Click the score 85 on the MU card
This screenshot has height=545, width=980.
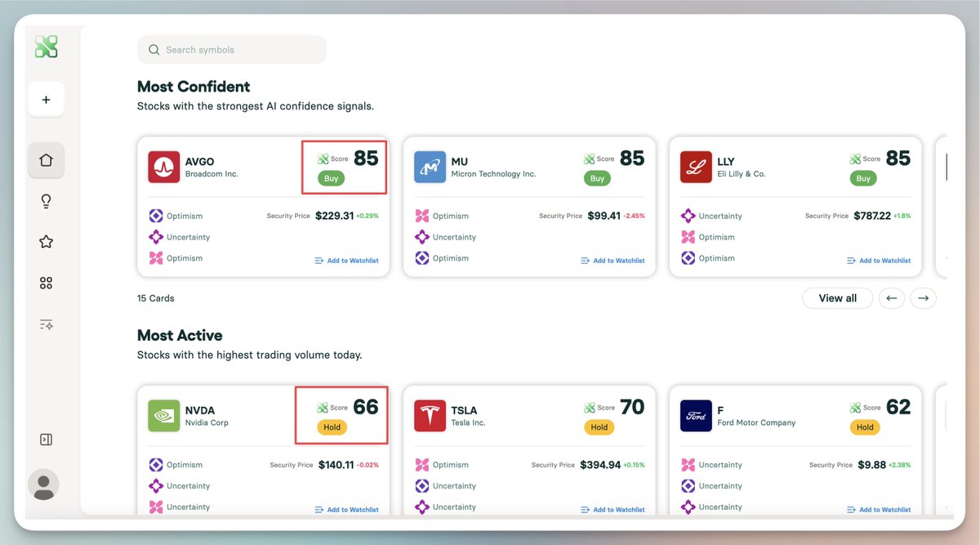click(632, 159)
